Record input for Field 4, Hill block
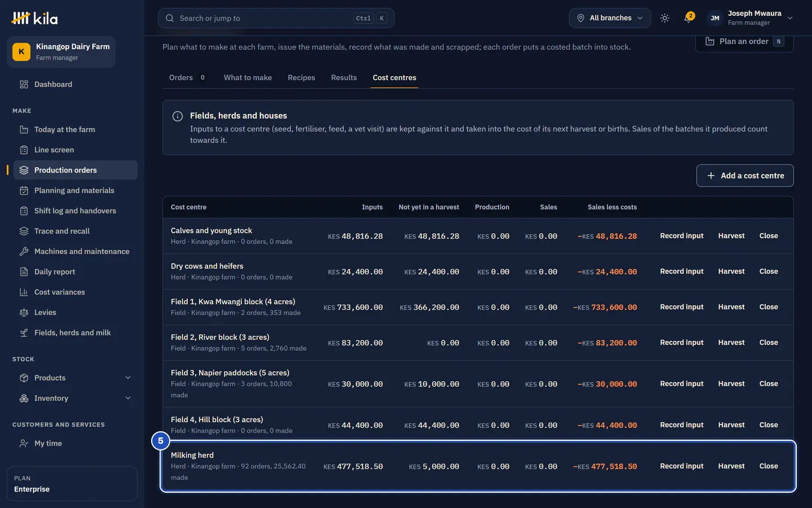Image resolution: width=812 pixels, height=508 pixels. click(x=682, y=425)
